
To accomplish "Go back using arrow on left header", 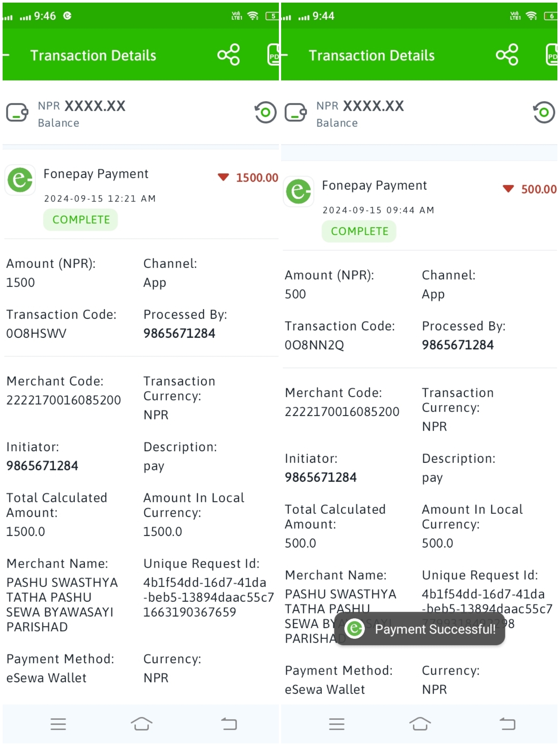I will pyautogui.click(x=6, y=55).
